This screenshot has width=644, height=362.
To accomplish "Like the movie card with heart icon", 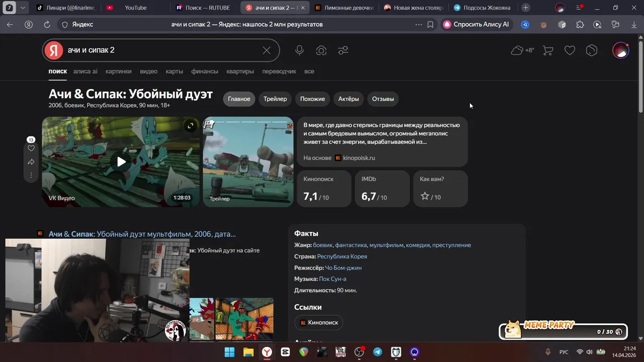I will click(31, 148).
